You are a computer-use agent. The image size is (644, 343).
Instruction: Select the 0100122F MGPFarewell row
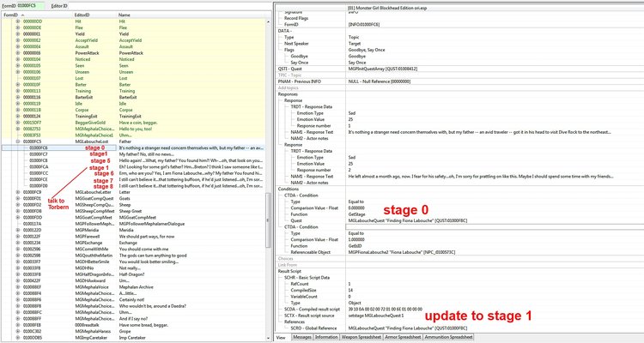[133, 237]
